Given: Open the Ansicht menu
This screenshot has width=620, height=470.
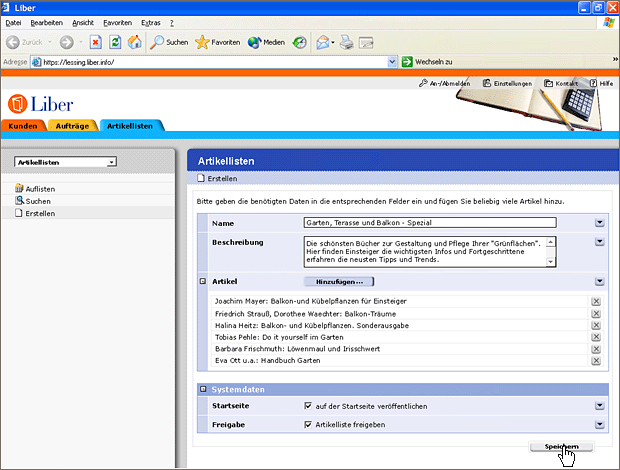Looking at the screenshot, I should tap(83, 23).
